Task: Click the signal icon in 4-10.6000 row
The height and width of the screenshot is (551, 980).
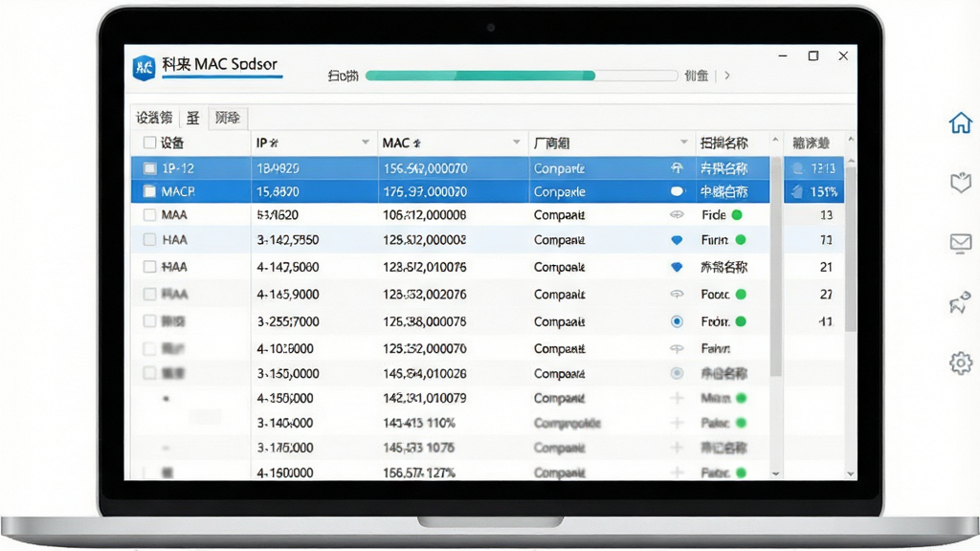Action: 677,348
